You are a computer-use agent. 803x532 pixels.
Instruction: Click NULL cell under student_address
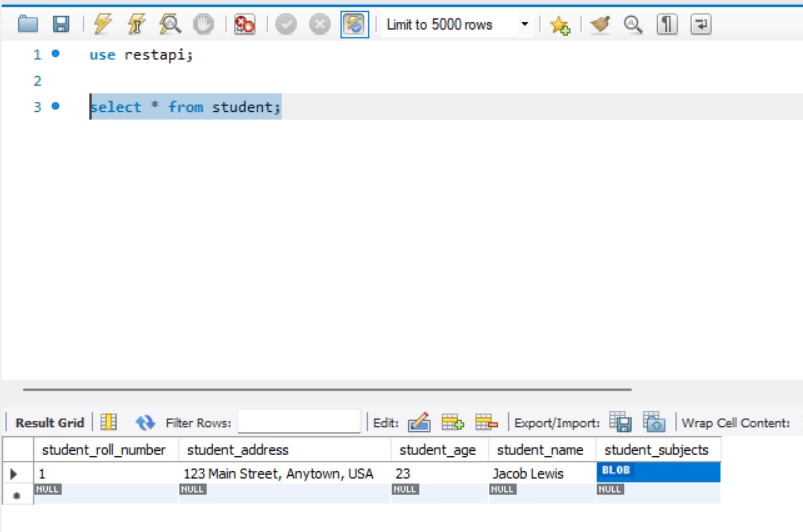pos(285,493)
